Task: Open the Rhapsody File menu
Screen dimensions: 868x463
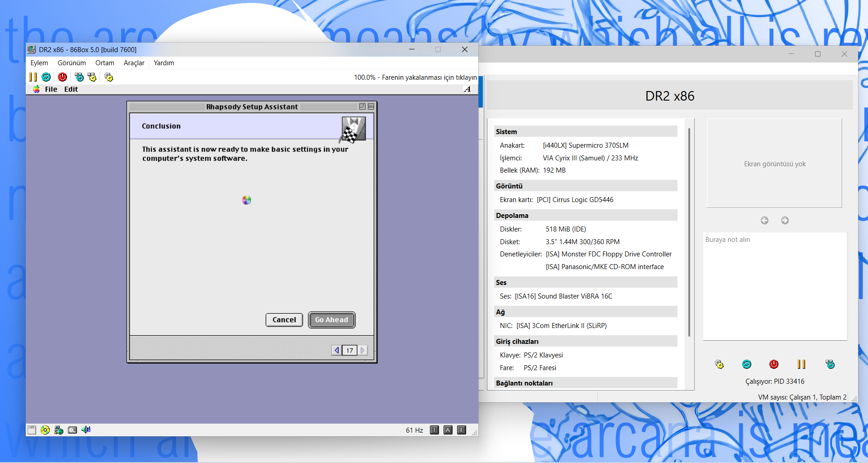Action: tap(51, 89)
